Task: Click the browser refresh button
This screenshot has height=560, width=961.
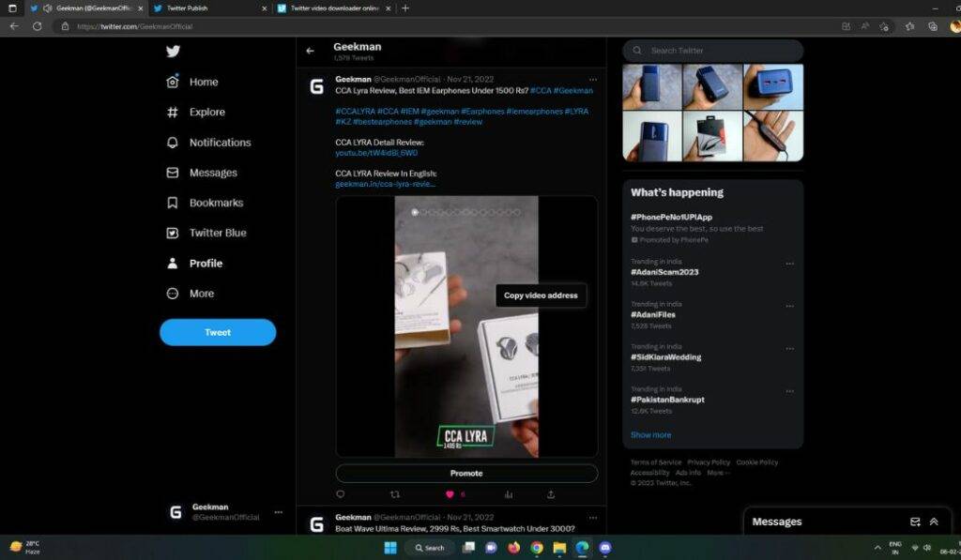Action: pos(37,26)
